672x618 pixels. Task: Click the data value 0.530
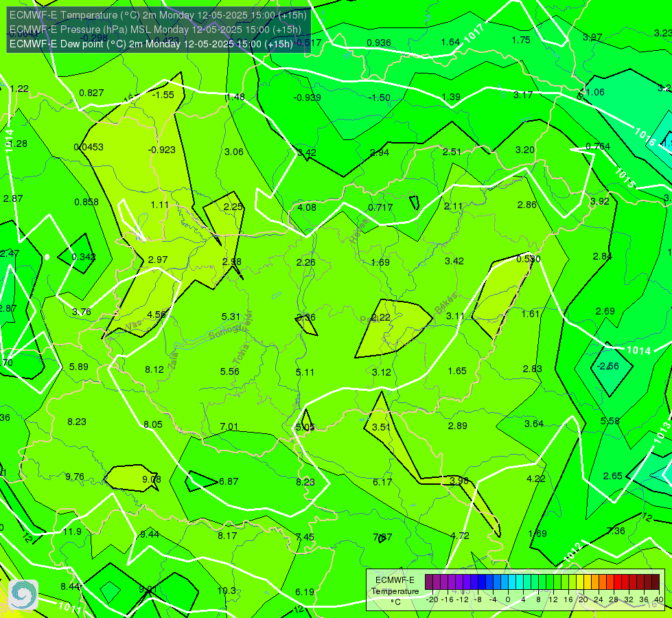coord(529,259)
